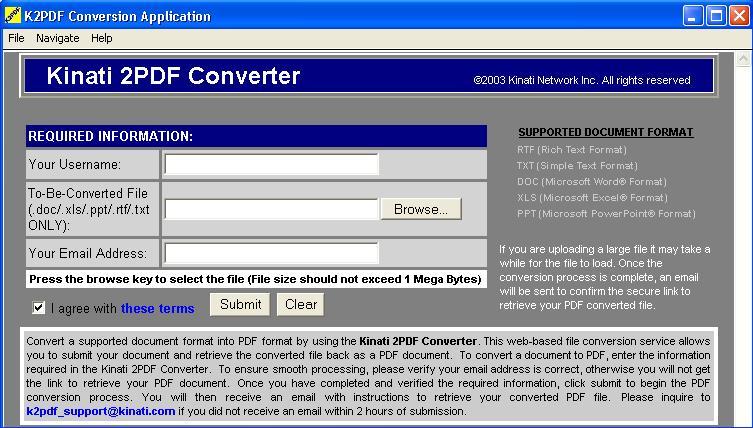Screen dimensions: 753x428
Task: Maximize the K2PDF Conversion Application window
Action: point(716,16)
